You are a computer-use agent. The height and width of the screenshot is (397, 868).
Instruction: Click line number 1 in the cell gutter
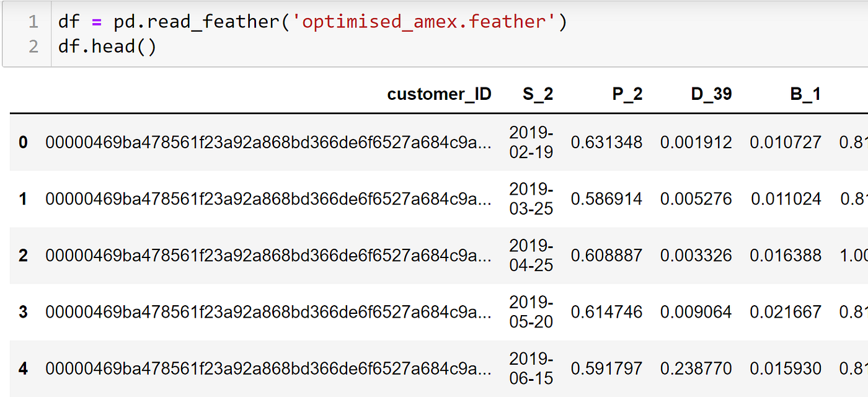(x=33, y=22)
